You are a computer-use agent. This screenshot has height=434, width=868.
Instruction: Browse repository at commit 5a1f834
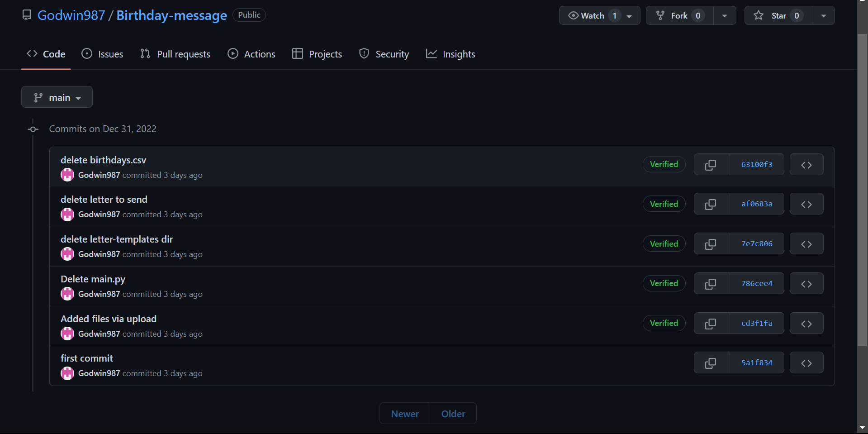pos(806,363)
